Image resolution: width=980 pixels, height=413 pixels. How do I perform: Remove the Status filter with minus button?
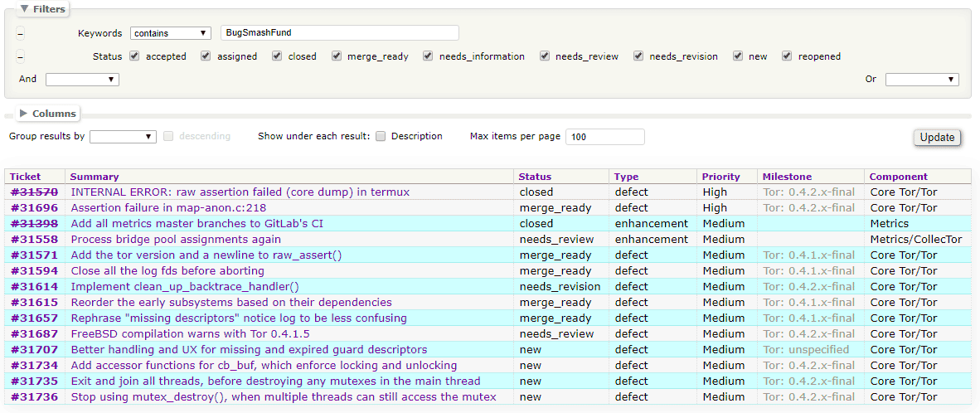pos(21,57)
